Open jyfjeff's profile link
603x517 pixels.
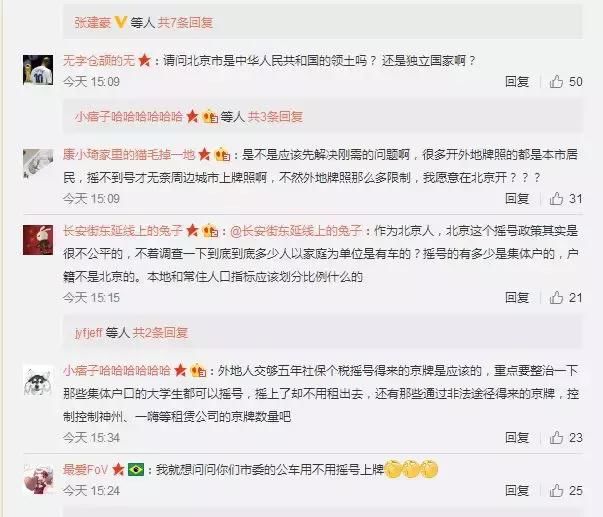(88, 332)
